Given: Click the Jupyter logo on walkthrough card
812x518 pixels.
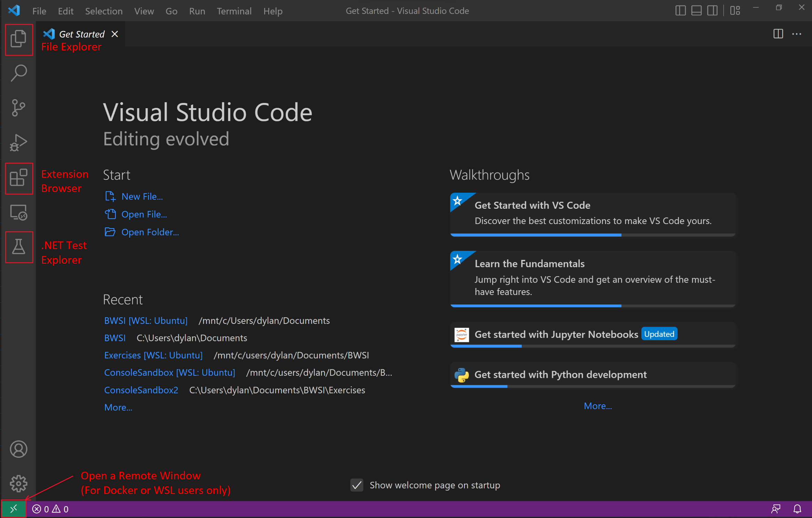Looking at the screenshot, I should pyautogui.click(x=462, y=335).
